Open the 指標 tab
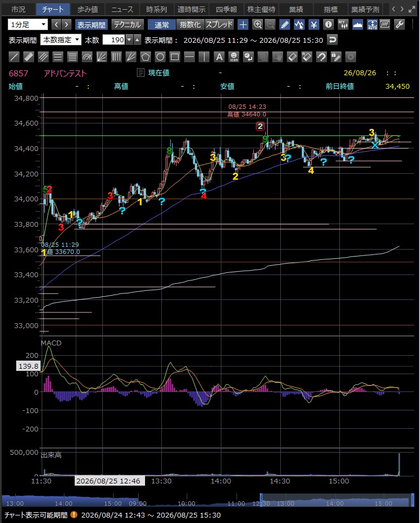Image resolution: width=420 pixels, height=523 pixels. coord(331,9)
